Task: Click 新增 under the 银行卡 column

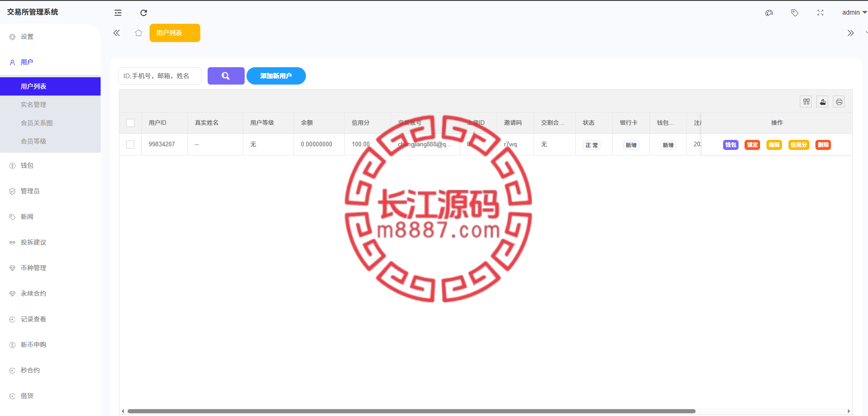Action: click(631, 145)
